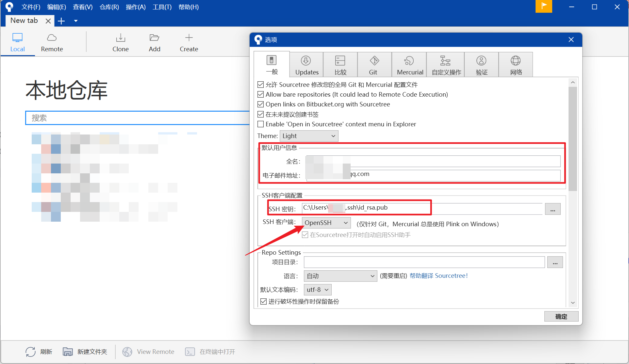Click the 刷新 refresh icon
Screen dimensions: 629x364
31,352
